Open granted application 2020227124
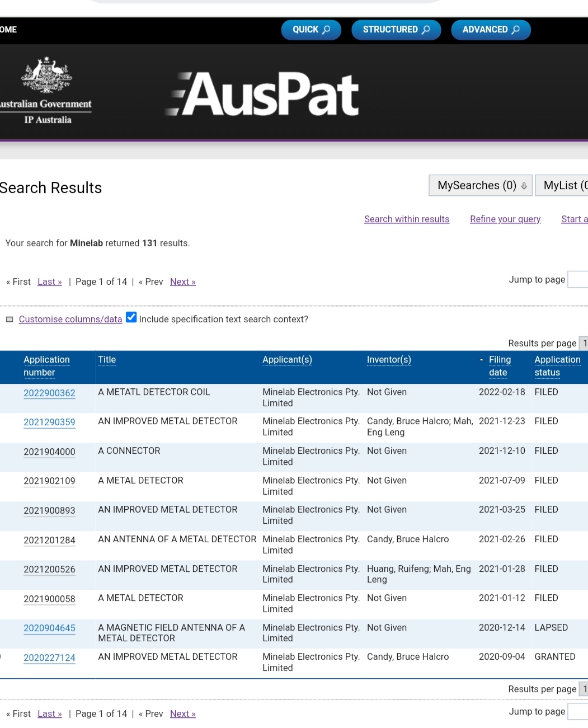 [49, 658]
